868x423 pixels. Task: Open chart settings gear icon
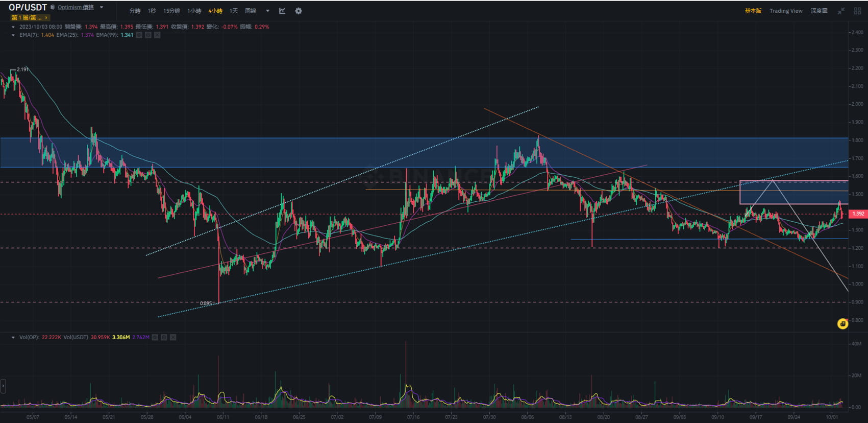pos(299,11)
